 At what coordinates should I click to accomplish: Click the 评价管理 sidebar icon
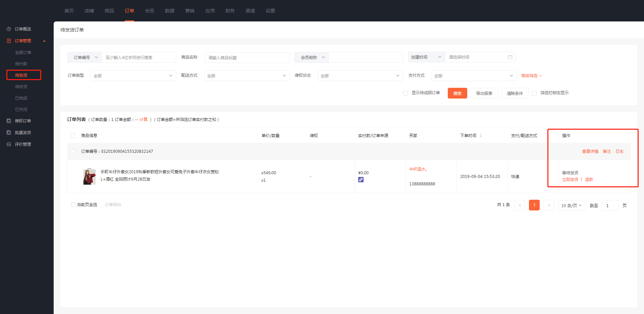coord(9,144)
